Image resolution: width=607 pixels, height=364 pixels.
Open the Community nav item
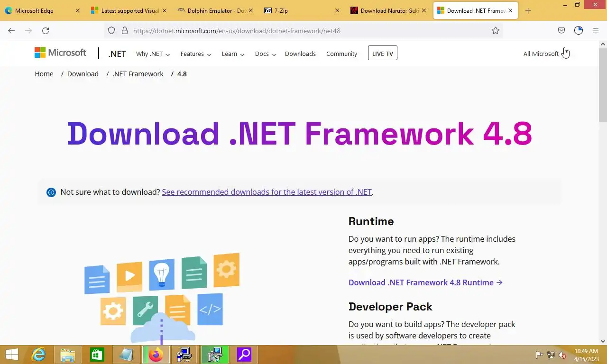[x=341, y=54]
